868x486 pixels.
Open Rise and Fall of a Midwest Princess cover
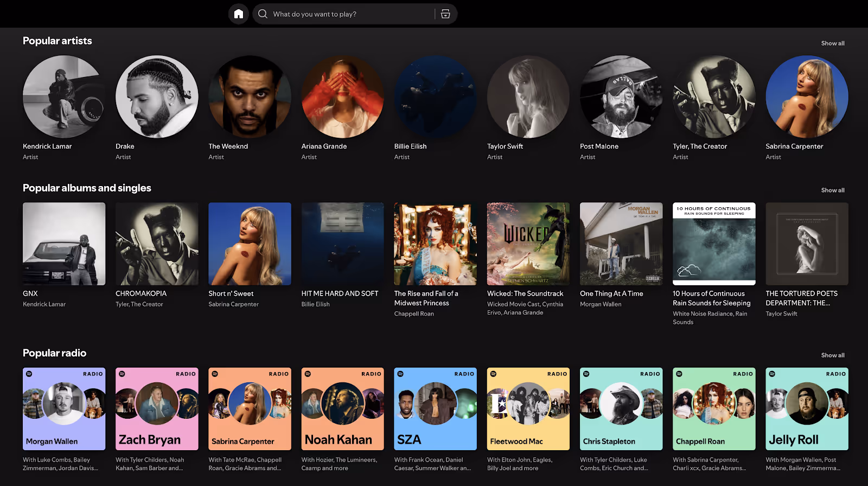point(436,244)
